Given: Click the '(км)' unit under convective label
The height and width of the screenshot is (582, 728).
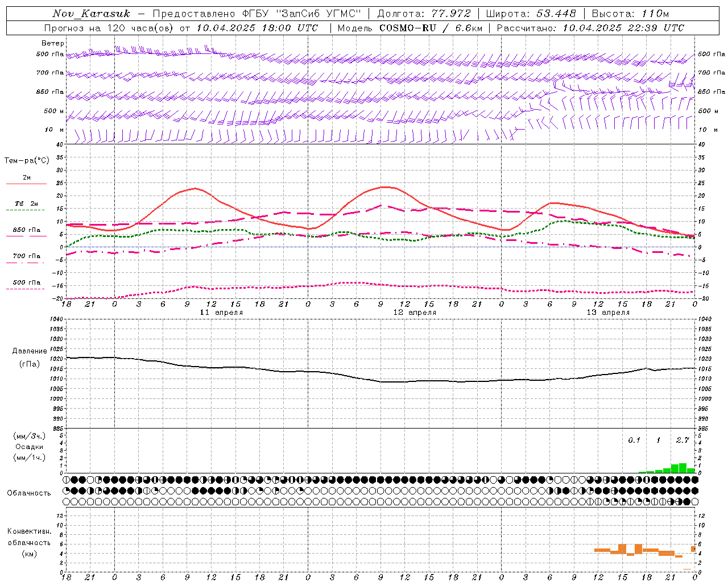Looking at the screenshot, I should tap(29, 554).
